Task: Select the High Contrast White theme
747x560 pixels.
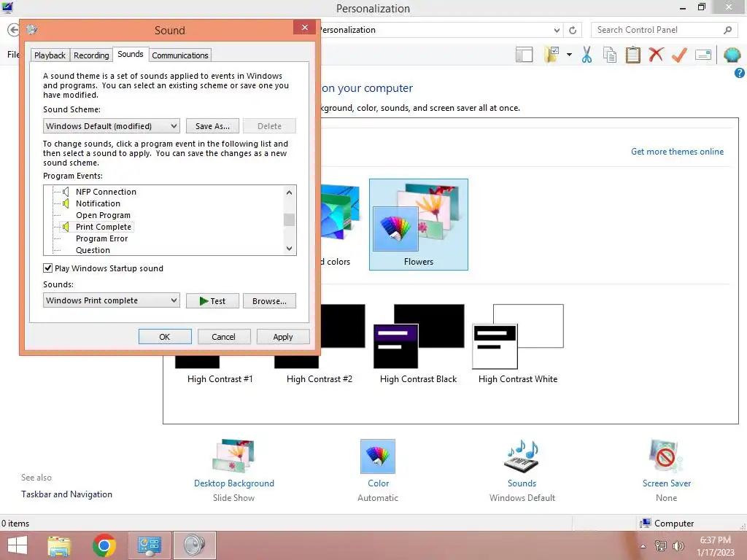Action: click(x=518, y=344)
